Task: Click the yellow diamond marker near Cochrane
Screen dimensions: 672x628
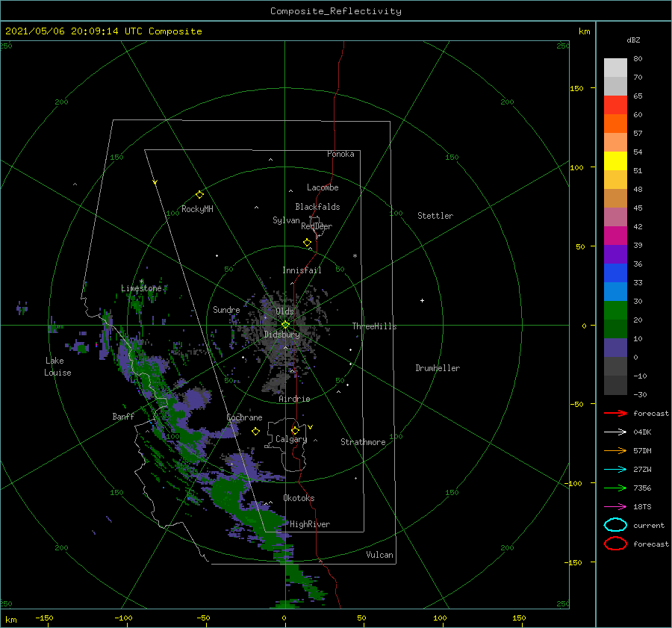Action: click(x=256, y=432)
